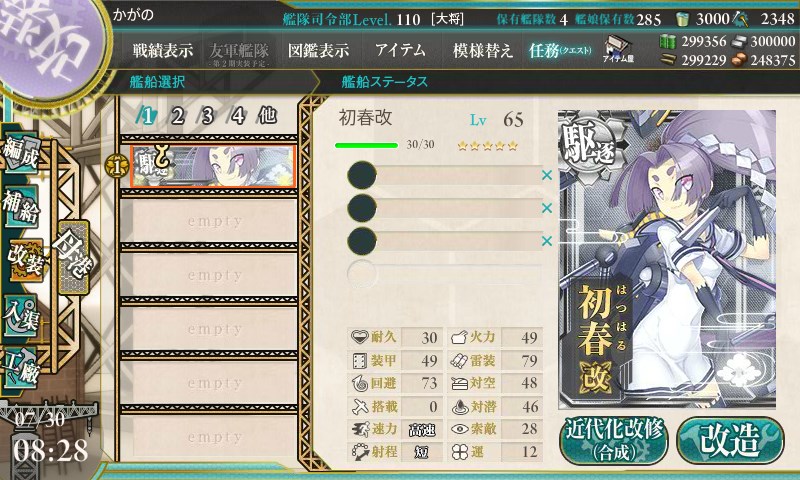Remove equipment with first slot X
The height and width of the screenshot is (480, 800).
[x=547, y=175]
